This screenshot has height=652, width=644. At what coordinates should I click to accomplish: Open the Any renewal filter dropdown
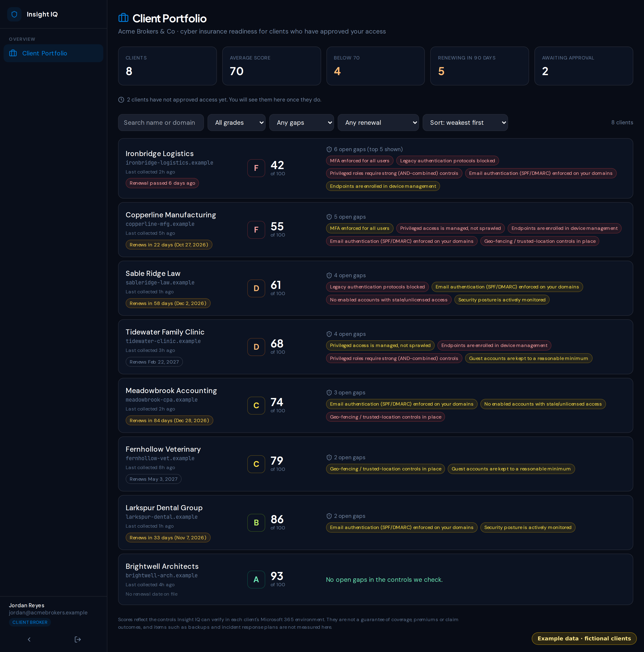point(378,123)
